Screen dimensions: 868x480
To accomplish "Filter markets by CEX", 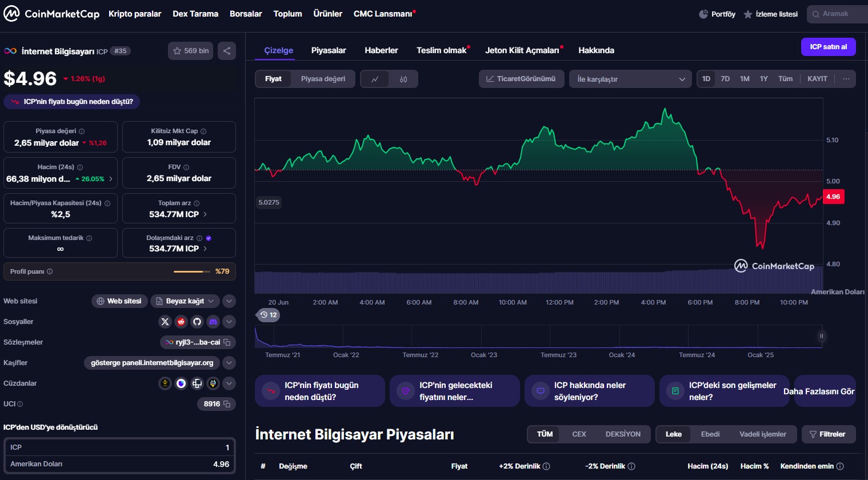I will pos(579,434).
